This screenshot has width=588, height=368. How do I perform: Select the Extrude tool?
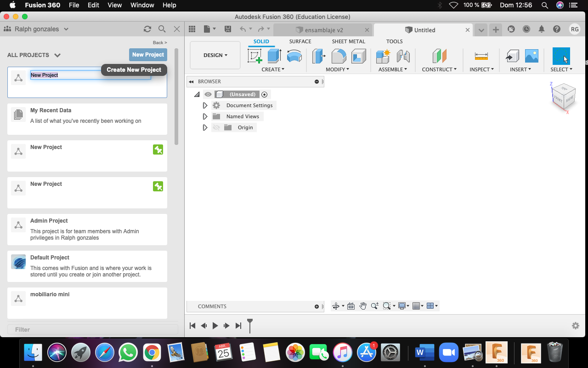[274, 56]
